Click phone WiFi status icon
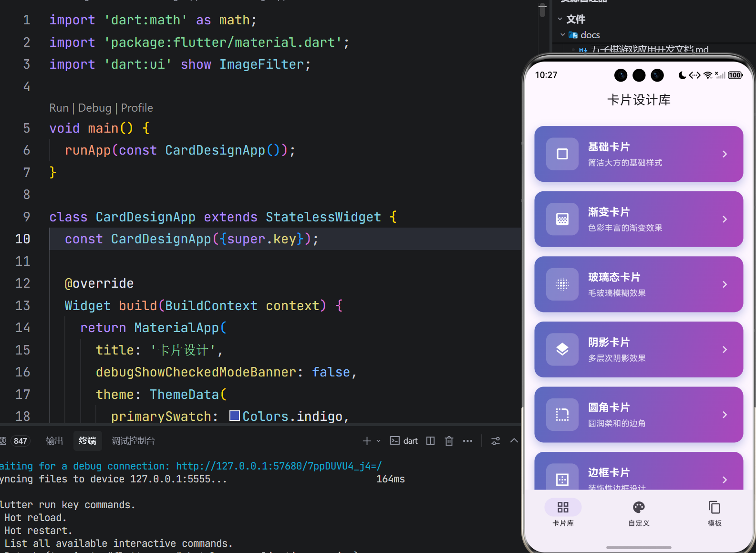756x553 pixels. [708, 75]
